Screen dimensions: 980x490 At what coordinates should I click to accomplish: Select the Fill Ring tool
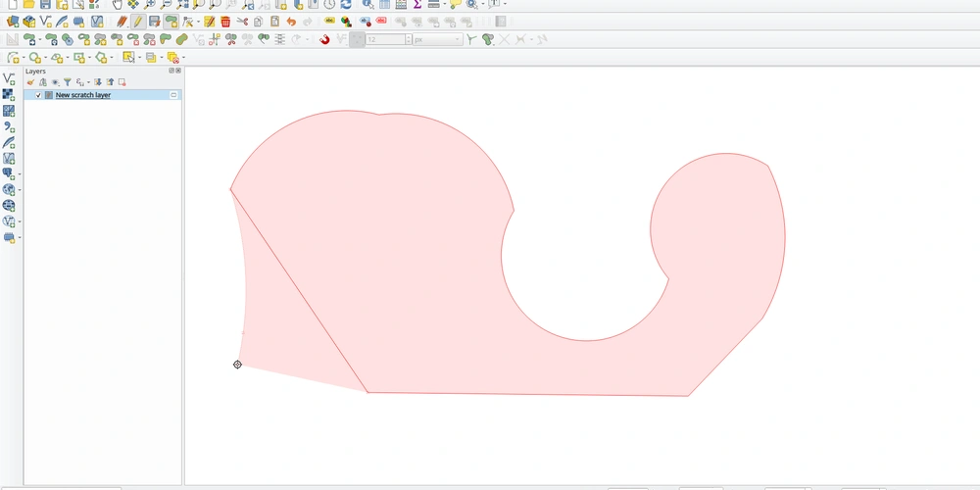117,39
